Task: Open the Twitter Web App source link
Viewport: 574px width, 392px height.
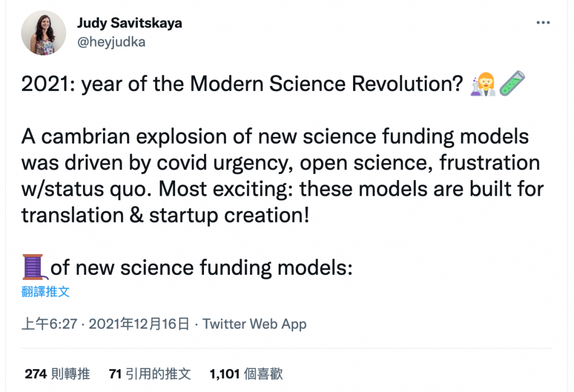Action: [254, 324]
